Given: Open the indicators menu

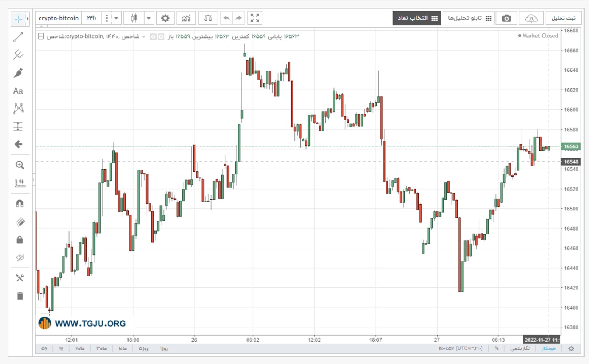Looking at the screenshot, I should click(186, 18).
